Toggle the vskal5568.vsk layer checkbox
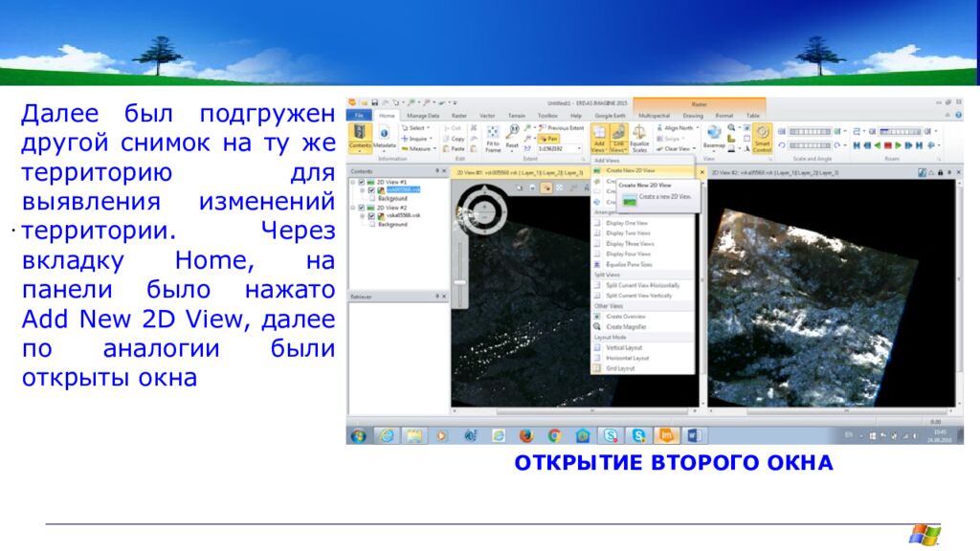The width and height of the screenshot is (980, 551). (370, 216)
